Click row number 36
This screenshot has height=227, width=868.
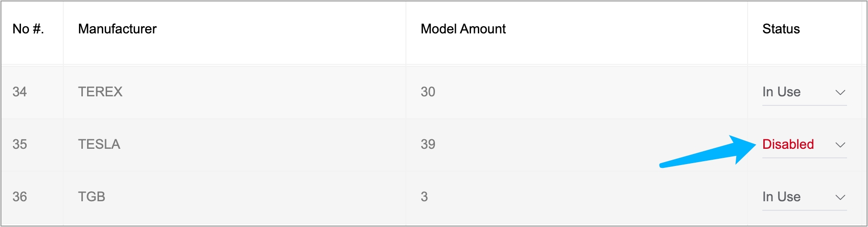(20, 197)
